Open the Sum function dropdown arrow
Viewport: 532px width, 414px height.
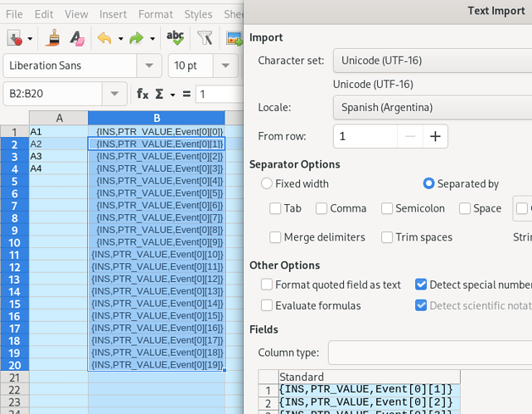pos(172,95)
